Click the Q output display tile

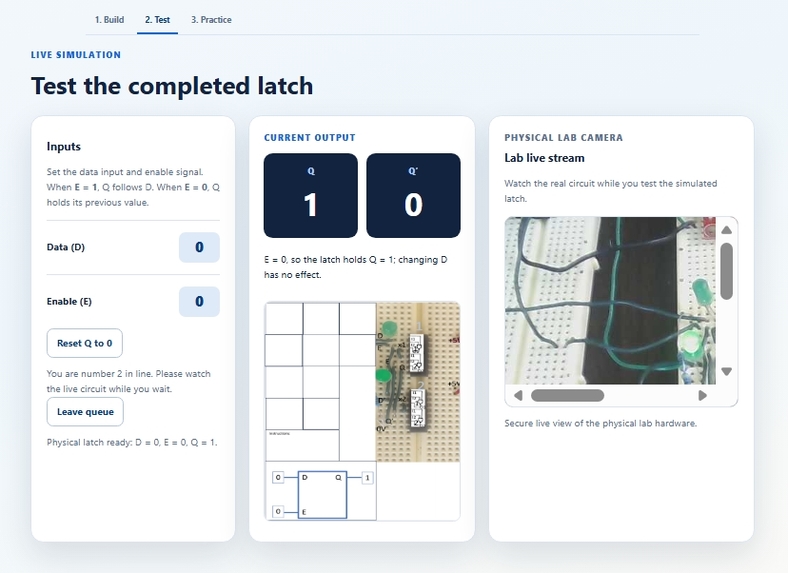pyautogui.click(x=311, y=196)
